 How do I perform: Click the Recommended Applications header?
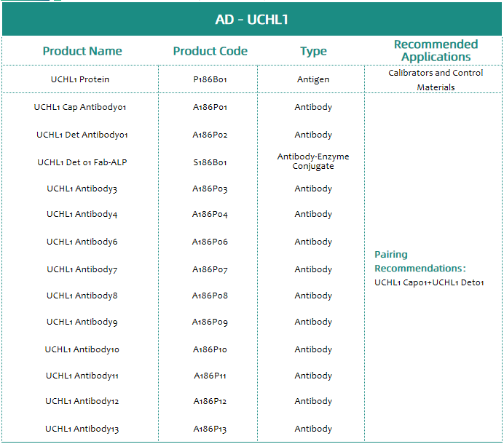coord(436,51)
